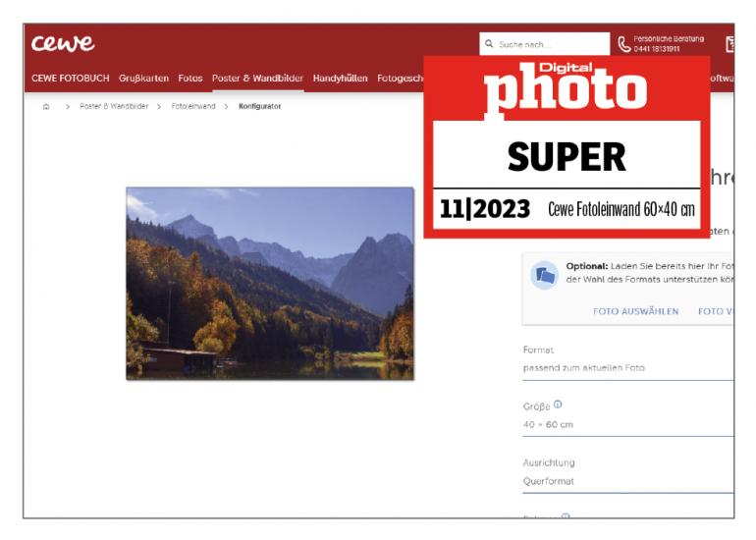Open 'Fotoleinwand' breadcrumb link

[193, 106]
